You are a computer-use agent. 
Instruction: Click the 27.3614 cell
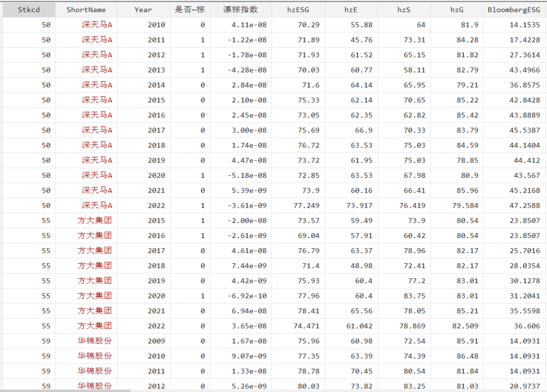point(514,55)
